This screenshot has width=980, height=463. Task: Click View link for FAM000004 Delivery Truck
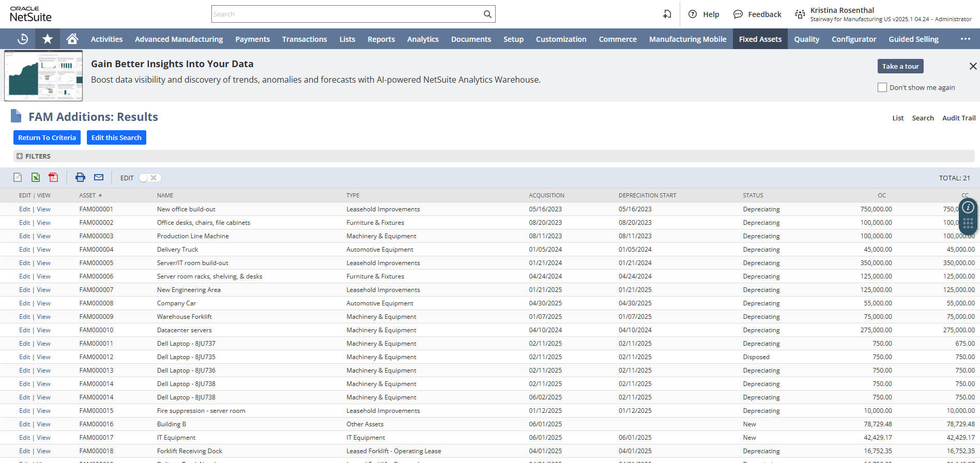pos(43,250)
